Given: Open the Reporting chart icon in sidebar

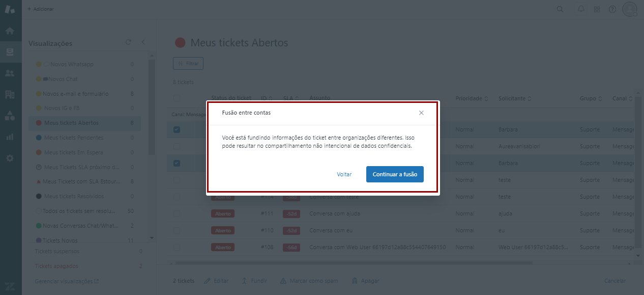Looking at the screenshot, I should [x=10, y=137].
